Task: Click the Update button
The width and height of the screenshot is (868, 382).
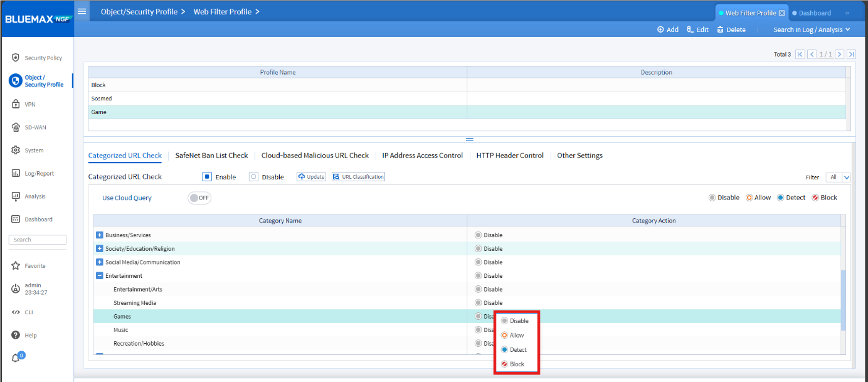Action: click(312, 177)
